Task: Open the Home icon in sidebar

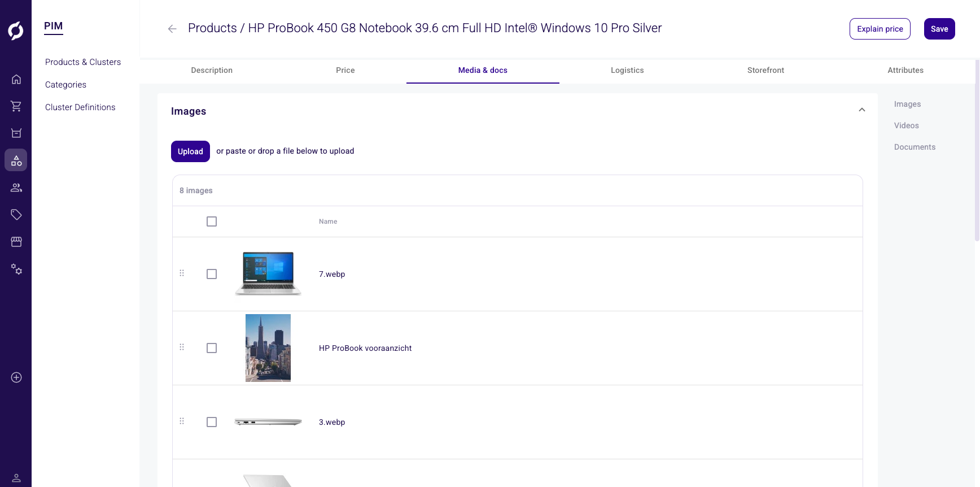Action: tap(16, 79)
